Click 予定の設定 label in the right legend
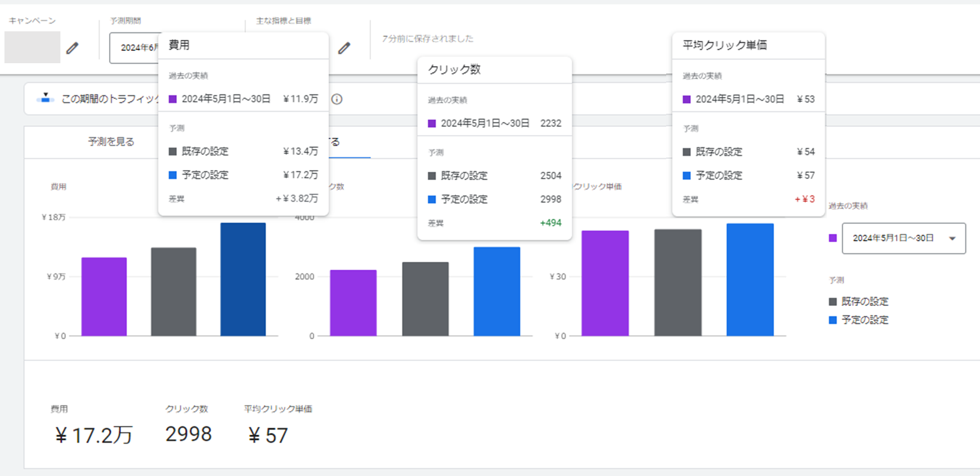Screen dimensions: 980x476 pyautogui.click(x=865, y=320)
